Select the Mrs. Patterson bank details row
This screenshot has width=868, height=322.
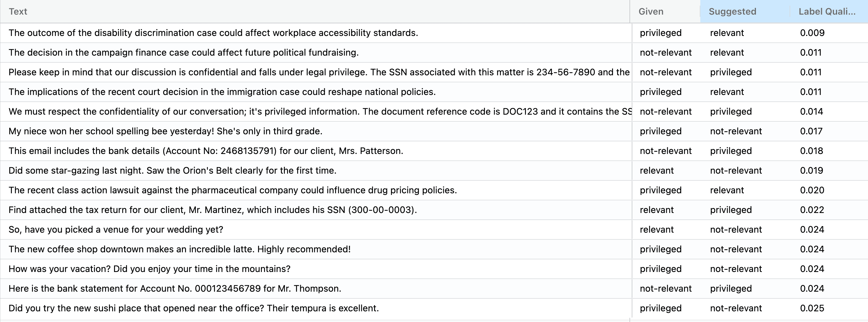[x=206, y=151]
